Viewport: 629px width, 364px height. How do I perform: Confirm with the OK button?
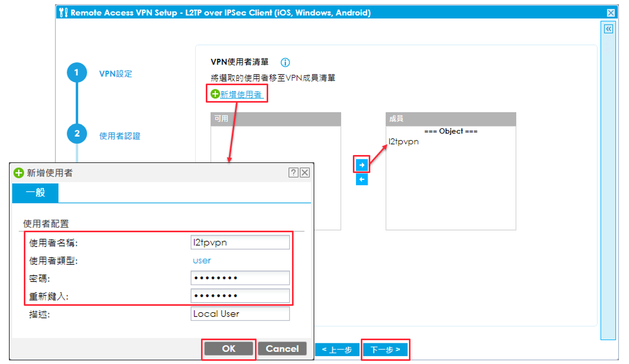[x=229, y=349]
